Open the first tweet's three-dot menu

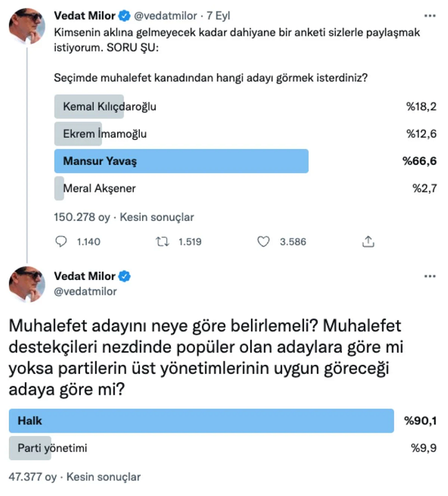click(x=429, y=15)
